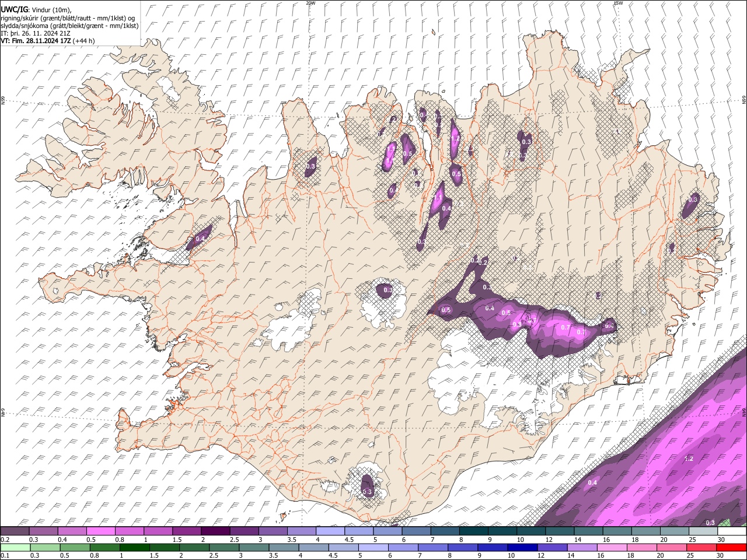
Task: Click the bright pink snow swatch labeled 0.5
Action: tap(100, 531)
